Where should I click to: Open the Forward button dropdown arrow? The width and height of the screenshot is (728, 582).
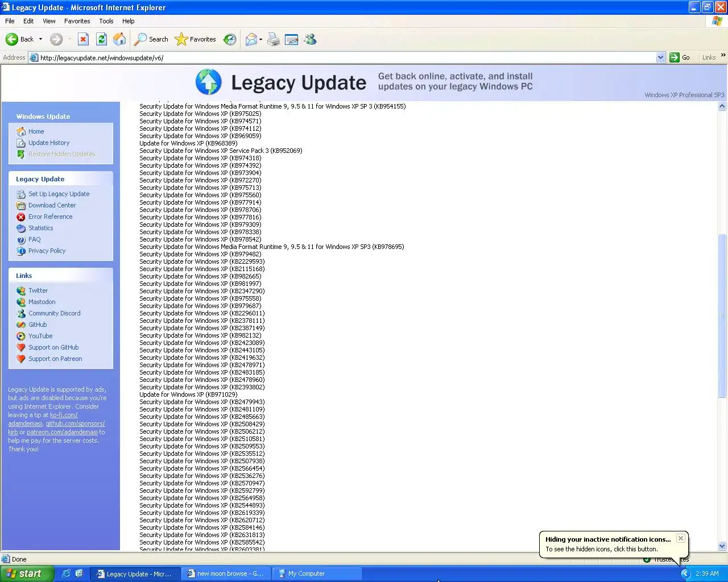(x=69, y=39)
